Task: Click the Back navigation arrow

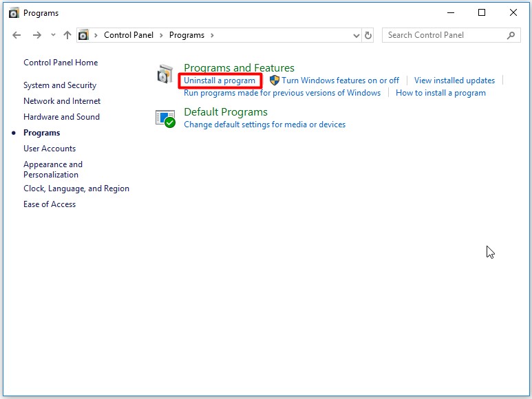Action: (17, 35)
